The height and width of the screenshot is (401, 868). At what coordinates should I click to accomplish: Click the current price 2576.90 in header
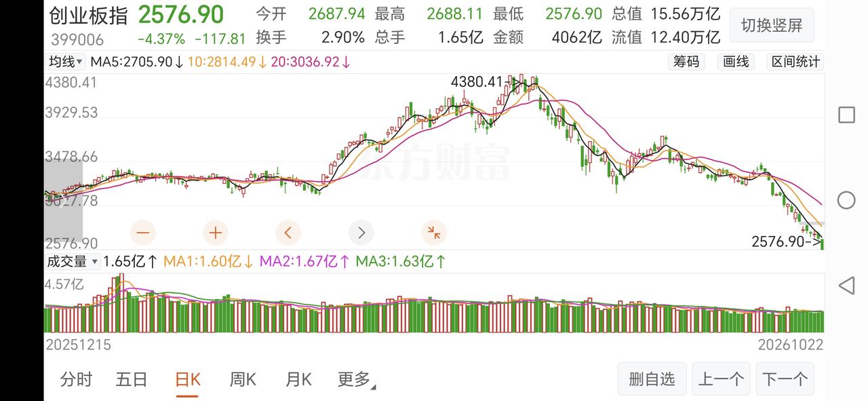181,14
